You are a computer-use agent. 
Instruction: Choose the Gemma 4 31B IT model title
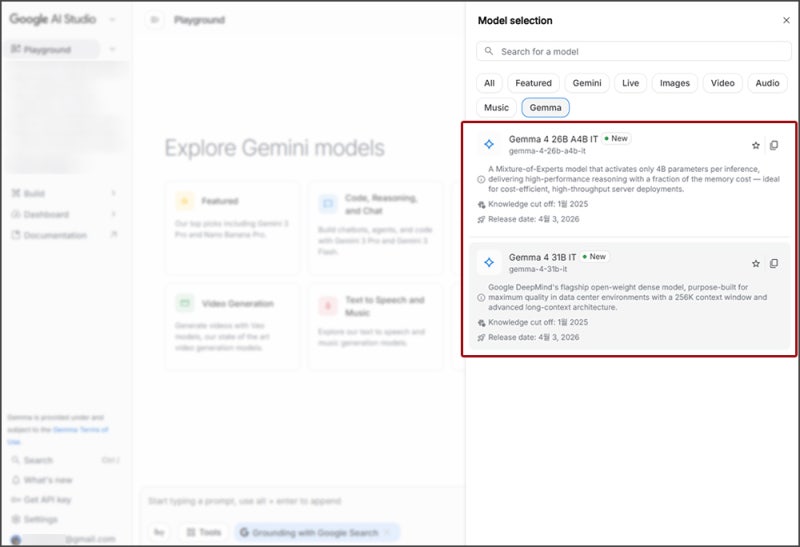pos(542,257)
